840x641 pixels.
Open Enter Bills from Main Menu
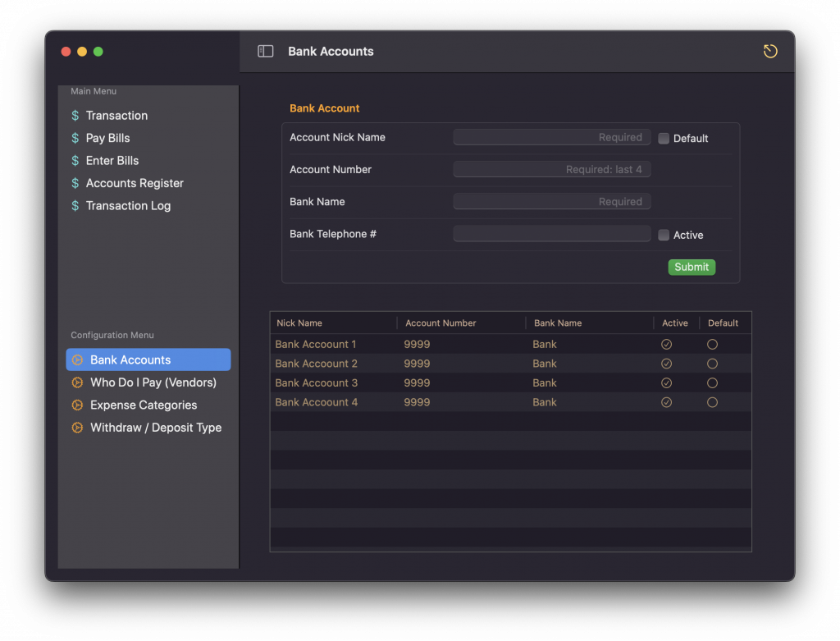click(112, 161)
